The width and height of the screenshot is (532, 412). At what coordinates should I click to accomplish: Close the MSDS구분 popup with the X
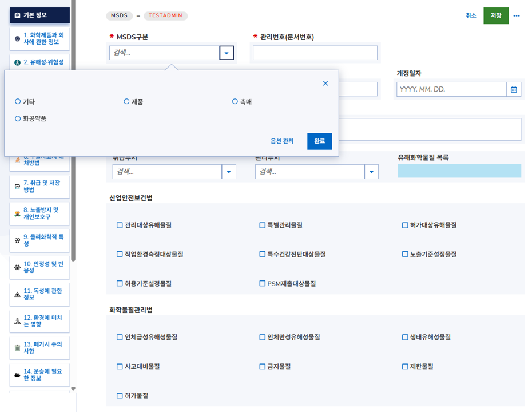[x=325, y=83]
